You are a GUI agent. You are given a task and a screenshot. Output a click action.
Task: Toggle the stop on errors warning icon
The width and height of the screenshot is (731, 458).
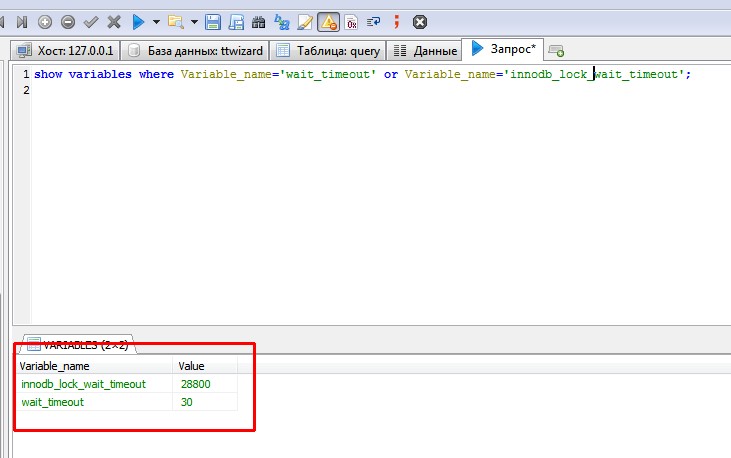click(328, 20)
